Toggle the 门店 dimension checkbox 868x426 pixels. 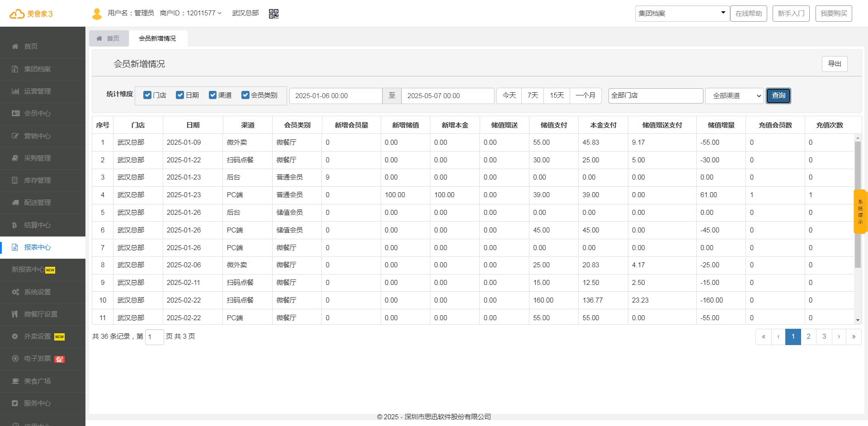click(x=147, y=95)
